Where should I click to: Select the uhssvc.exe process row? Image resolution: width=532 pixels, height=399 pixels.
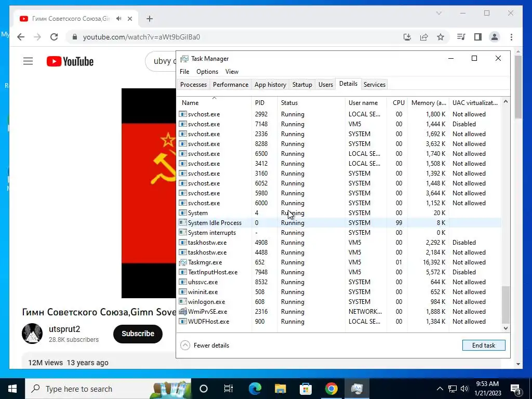pyautogui.click(x=339, y=282)
